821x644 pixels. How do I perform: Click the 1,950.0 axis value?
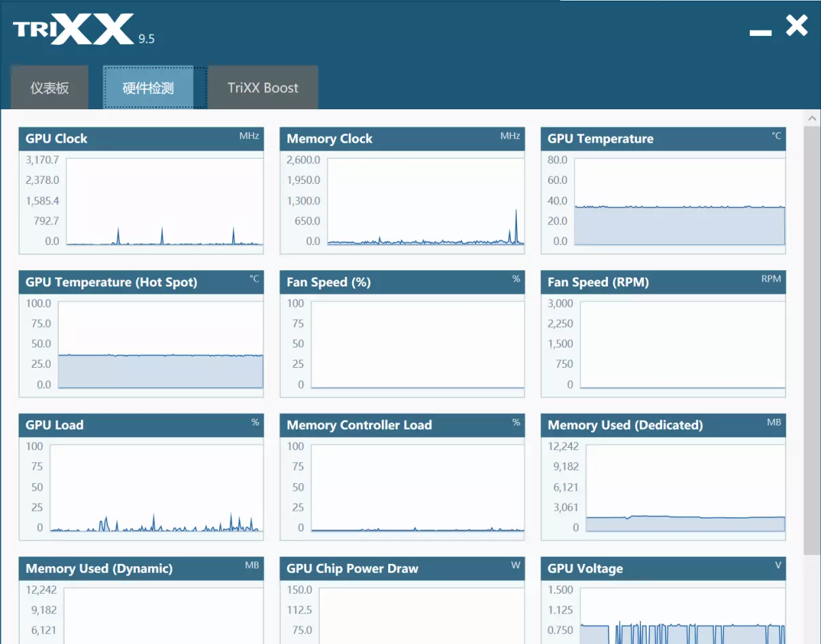coord(304,181)
